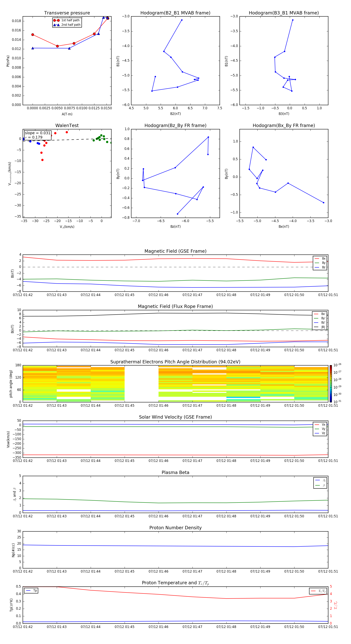Image resolution: width=351 pixels, height=644 pixels.
Task: Click the "r = 0.179" annotation
Action: 34,137
